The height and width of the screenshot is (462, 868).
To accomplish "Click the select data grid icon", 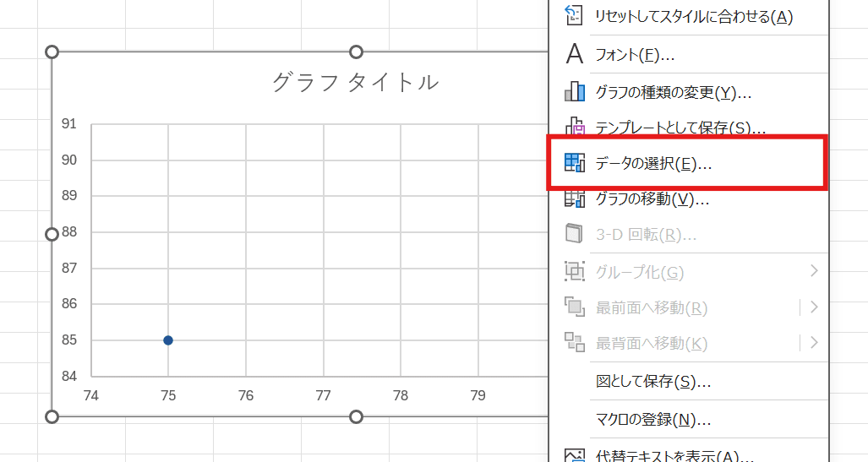I will pyautogui.click(x=575, y=163).
